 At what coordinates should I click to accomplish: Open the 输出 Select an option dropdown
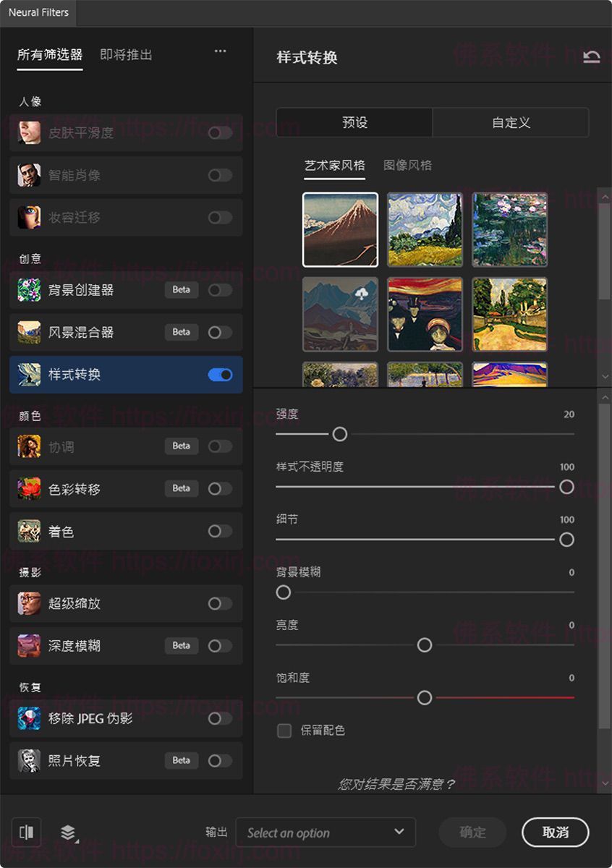tap(326, 833)
